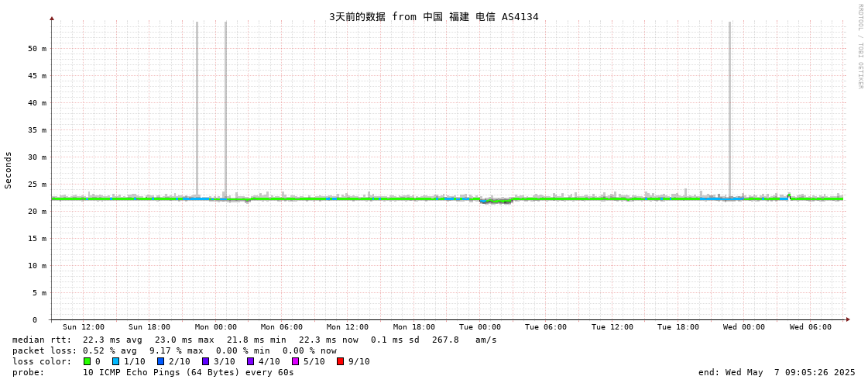This screenshot has width=868, height=383.
Task: Click the '0.52 % avg' packet loss value
Action: pyautogui.click(x=110, y=351)
